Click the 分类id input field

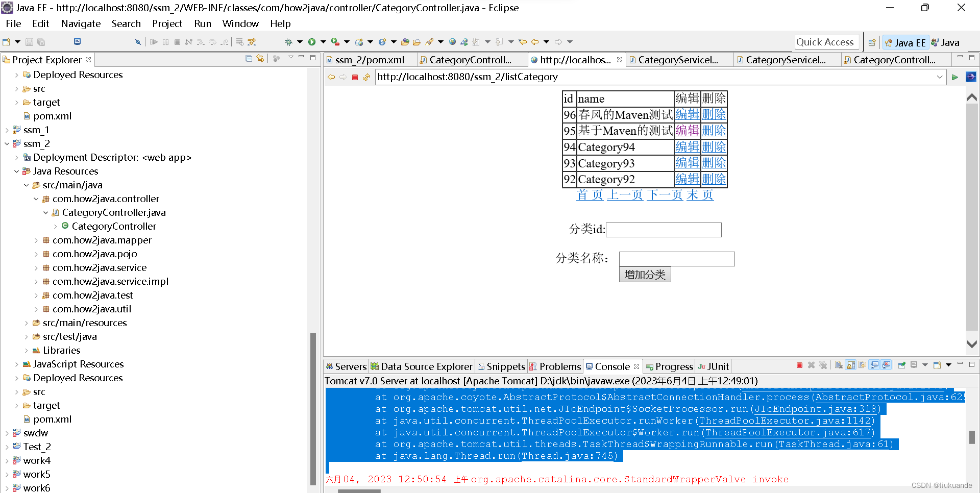click(x=664, y=230)
